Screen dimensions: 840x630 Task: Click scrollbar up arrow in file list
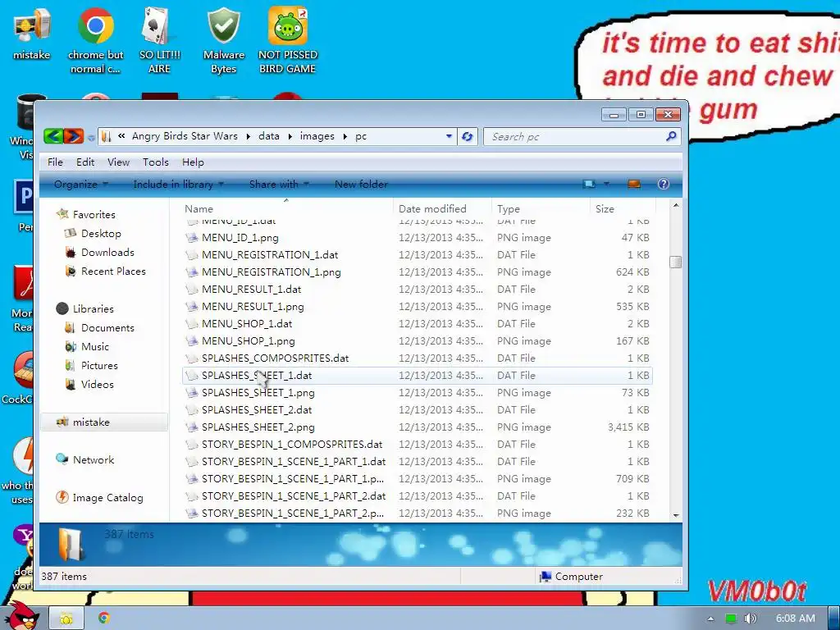tap(676, 206)
